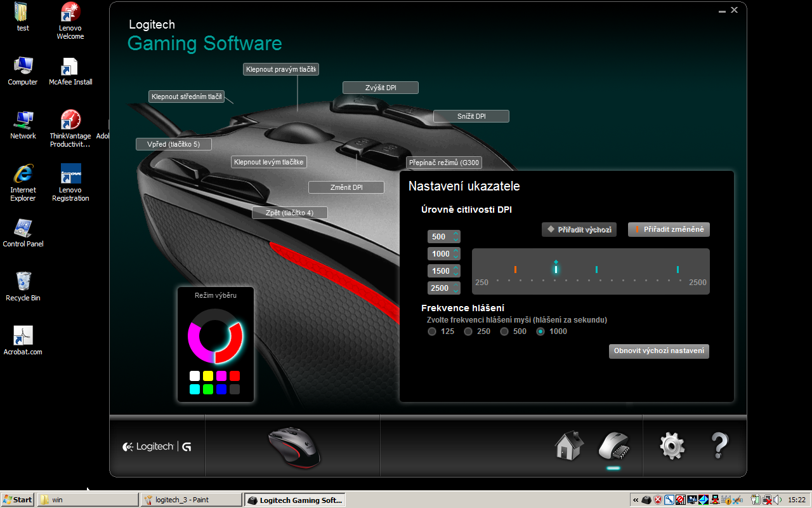Click the Vpřed (tlačítko 5) label

[174, 144]
